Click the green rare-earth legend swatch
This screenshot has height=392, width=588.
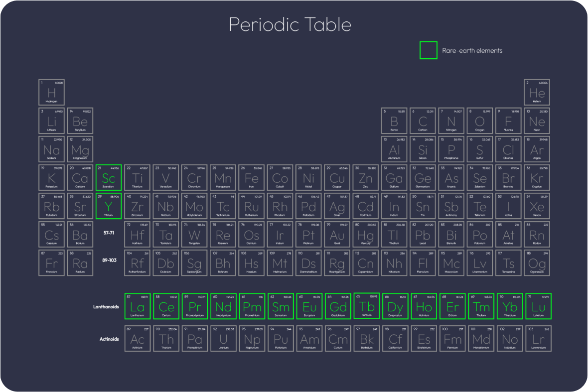(428, 50)
